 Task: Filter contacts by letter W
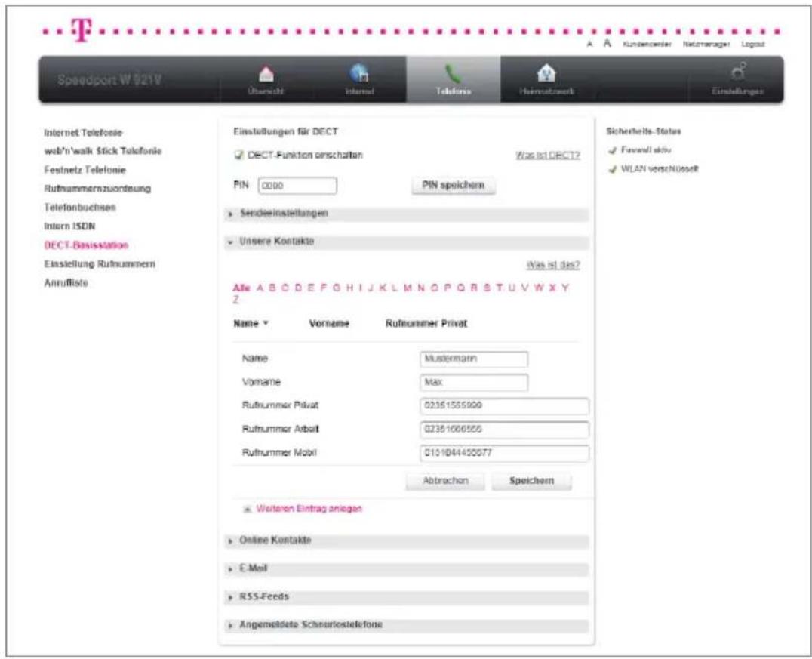pos(539,288)
